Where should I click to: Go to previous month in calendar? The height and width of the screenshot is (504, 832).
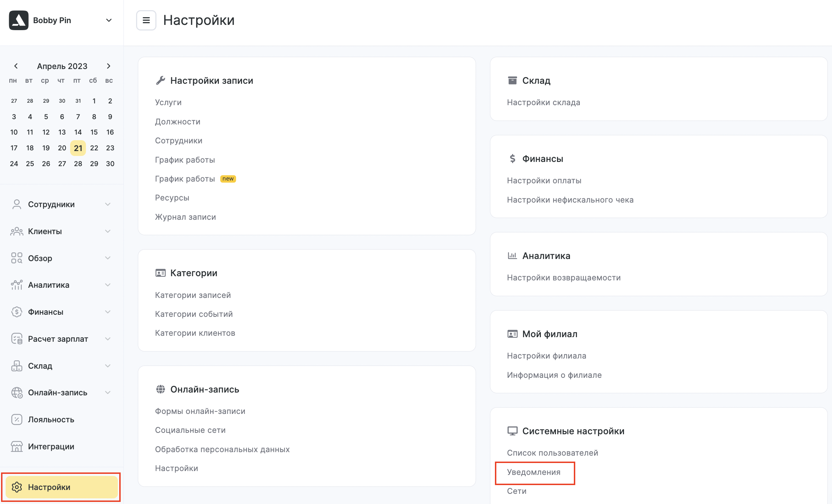point(16,66)
